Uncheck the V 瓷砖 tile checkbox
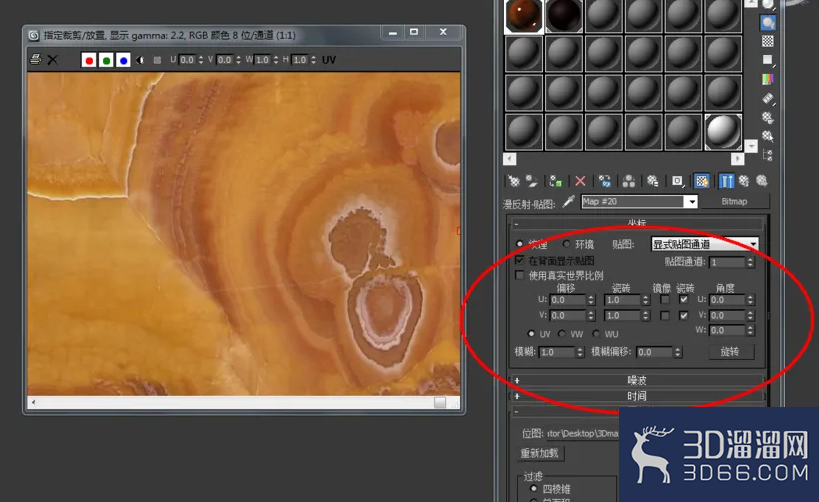Screen dimensions: 819x502 point(684,316)
